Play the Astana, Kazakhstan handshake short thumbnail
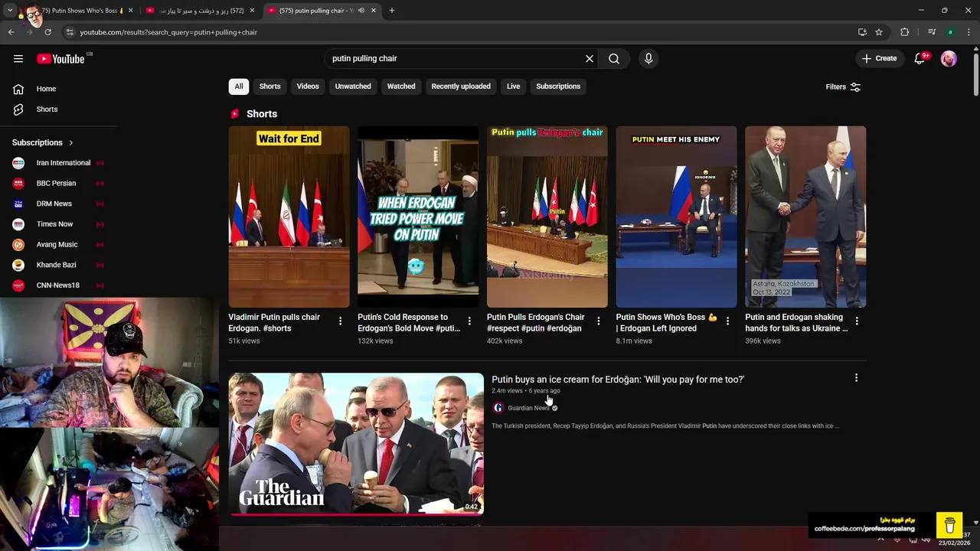 click(x=805, y=217)
